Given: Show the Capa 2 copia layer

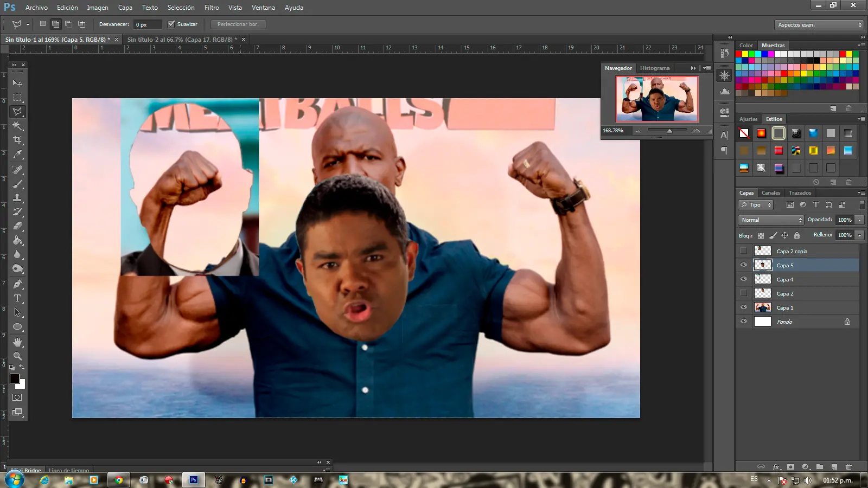Looking at the screenshot, I should pyautogui.click(x=744, y=251).
